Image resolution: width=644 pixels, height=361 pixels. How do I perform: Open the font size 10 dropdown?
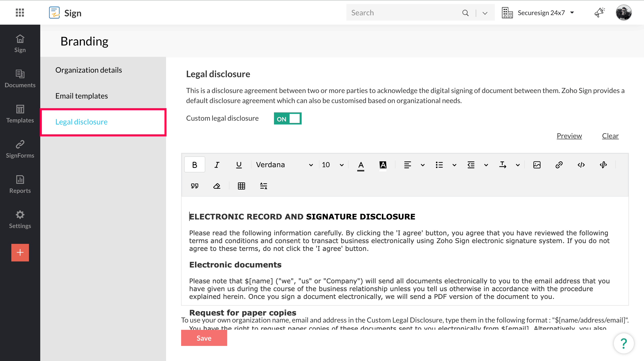click(x=333, y=165)
